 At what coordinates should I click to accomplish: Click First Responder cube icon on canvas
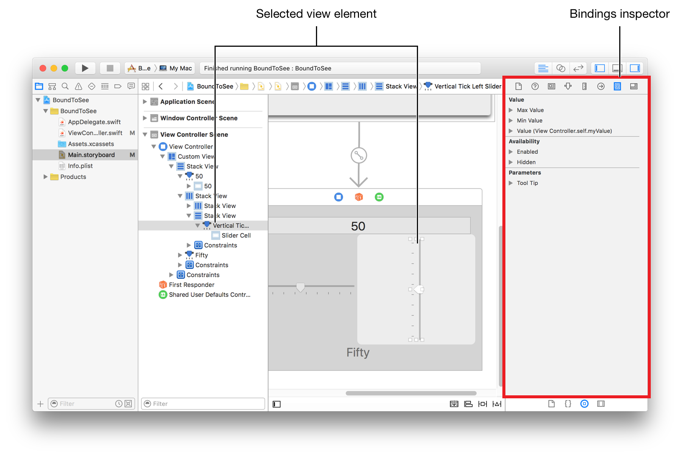(x=359, y=197)
